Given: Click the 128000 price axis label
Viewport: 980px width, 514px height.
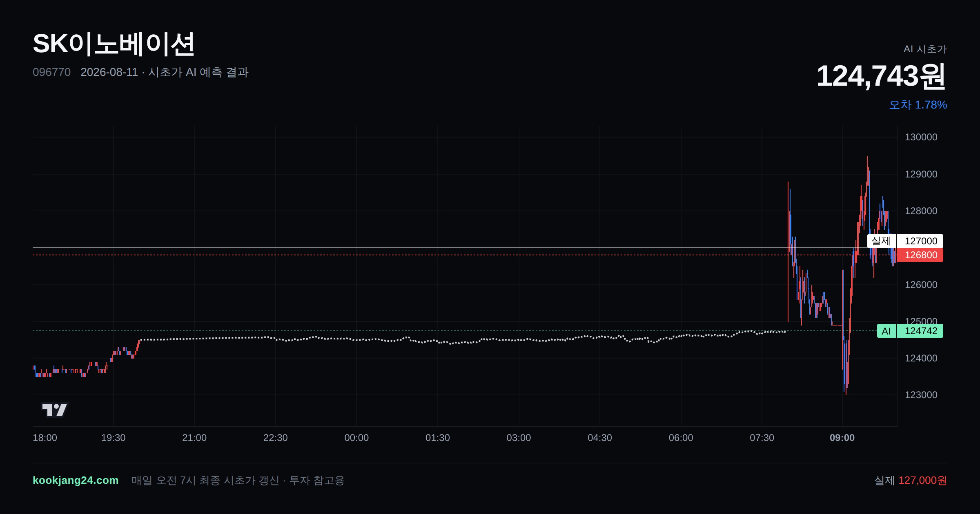Looking at the screenshot, I should [x=921, y=211].
